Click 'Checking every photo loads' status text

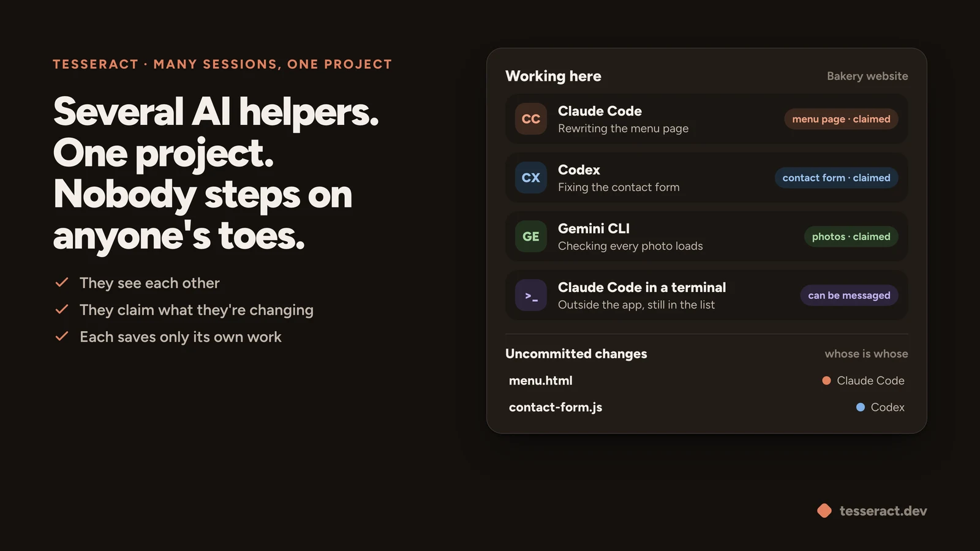pos(630,246)
